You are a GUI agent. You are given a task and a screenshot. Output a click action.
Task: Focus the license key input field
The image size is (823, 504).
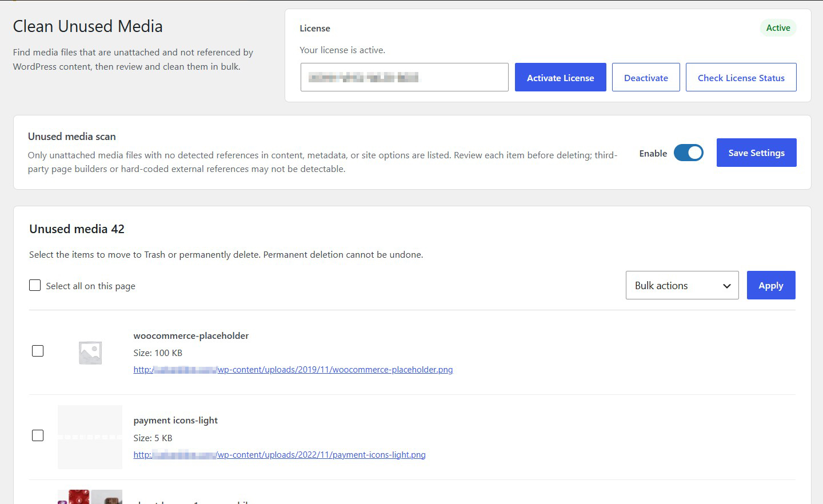[x=405, y=77]
